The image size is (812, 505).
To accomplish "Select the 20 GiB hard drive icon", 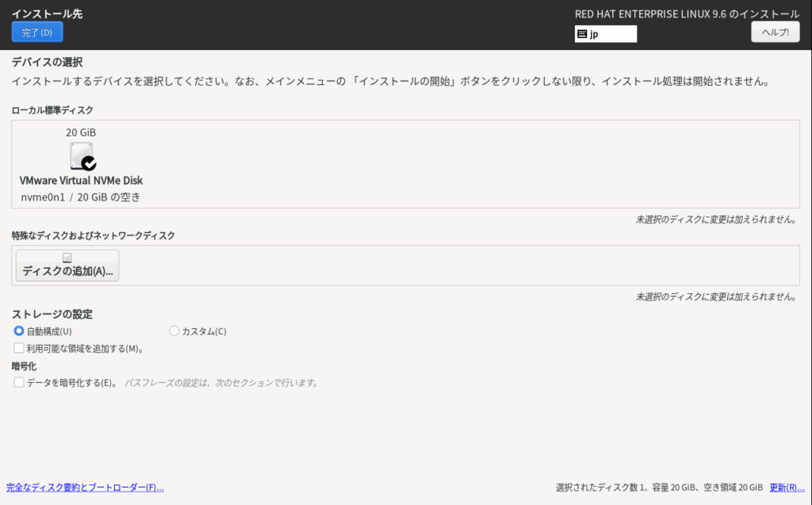I will click(x=80, y=155).
